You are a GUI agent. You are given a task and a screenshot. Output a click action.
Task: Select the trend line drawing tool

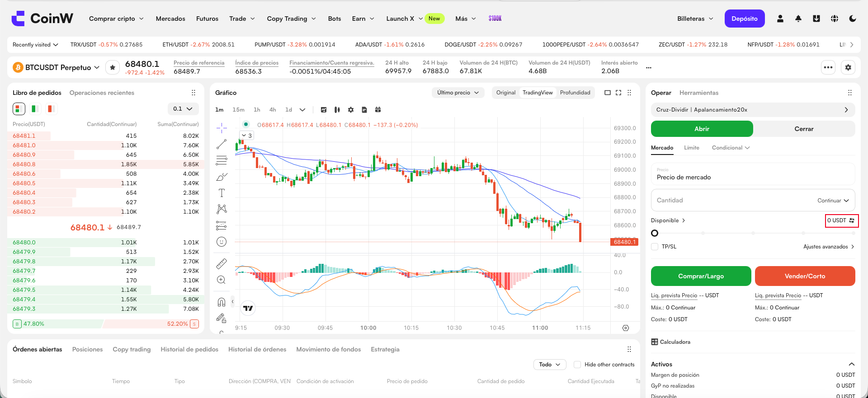222,144
